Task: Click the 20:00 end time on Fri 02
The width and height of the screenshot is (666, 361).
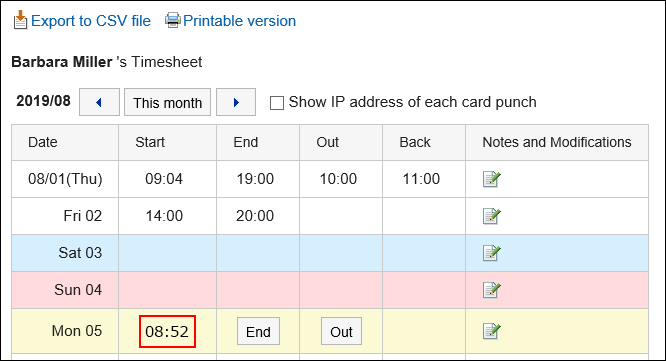Action: click(x=255, y=216)
